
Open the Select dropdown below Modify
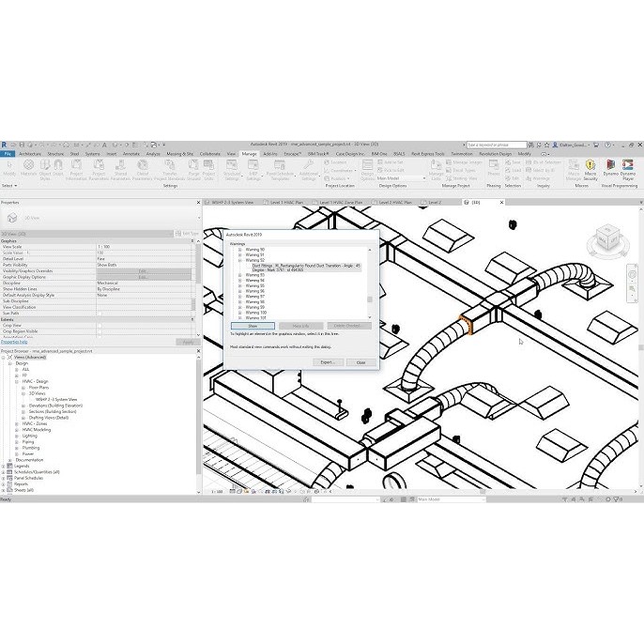[x=9, y=186]
